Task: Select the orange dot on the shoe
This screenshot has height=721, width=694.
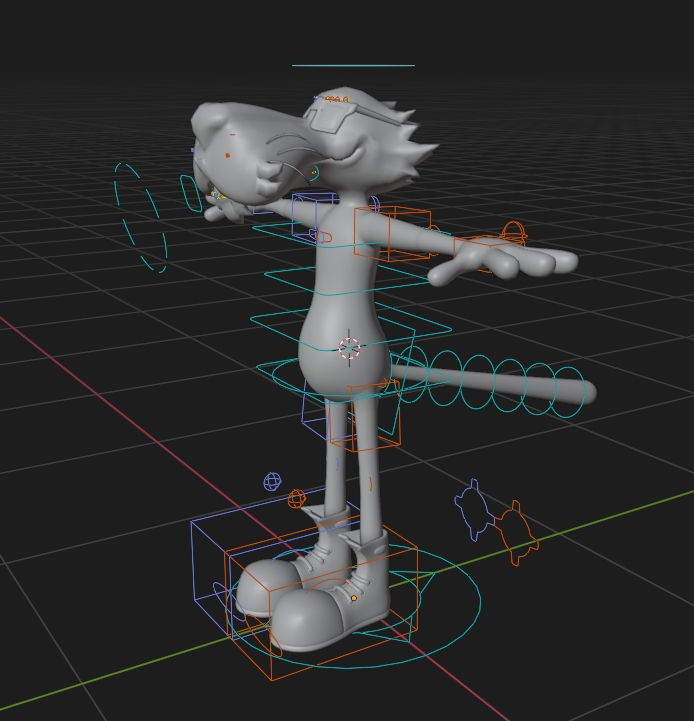Action: pos(354,598)
